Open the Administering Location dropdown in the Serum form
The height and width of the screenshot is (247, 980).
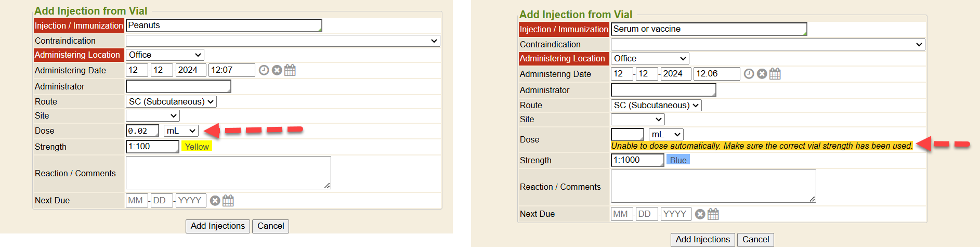(650, 59)
